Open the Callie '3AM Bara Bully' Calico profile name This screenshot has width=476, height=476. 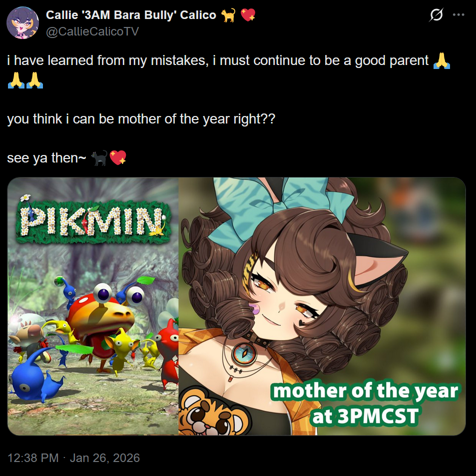click(131, 15)
